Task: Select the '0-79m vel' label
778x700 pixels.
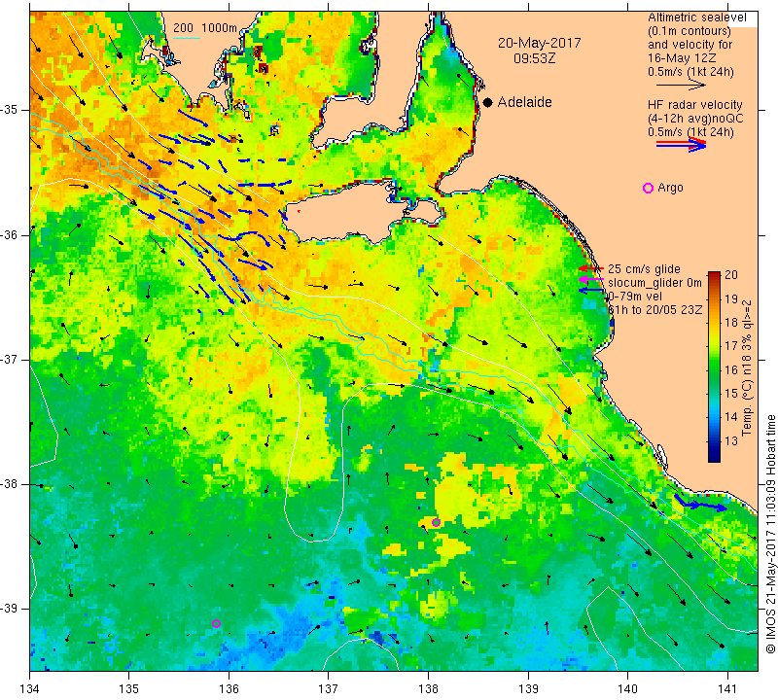Action: (635, 297)
